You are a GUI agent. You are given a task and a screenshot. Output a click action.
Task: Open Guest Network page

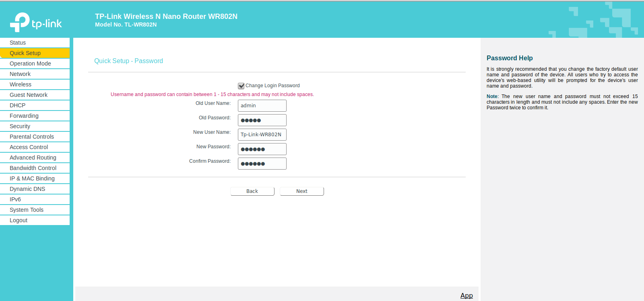(x=35, y=95)
